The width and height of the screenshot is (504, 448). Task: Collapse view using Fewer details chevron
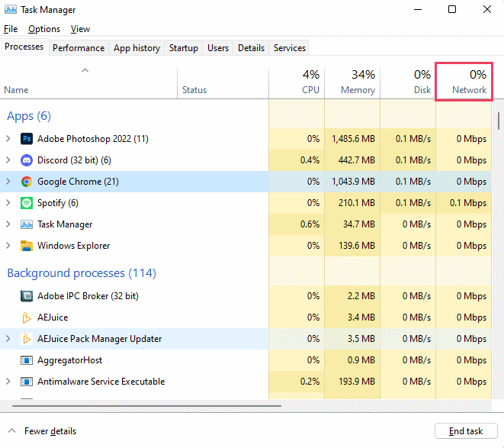pyautogui.click(x=12, y=430)
